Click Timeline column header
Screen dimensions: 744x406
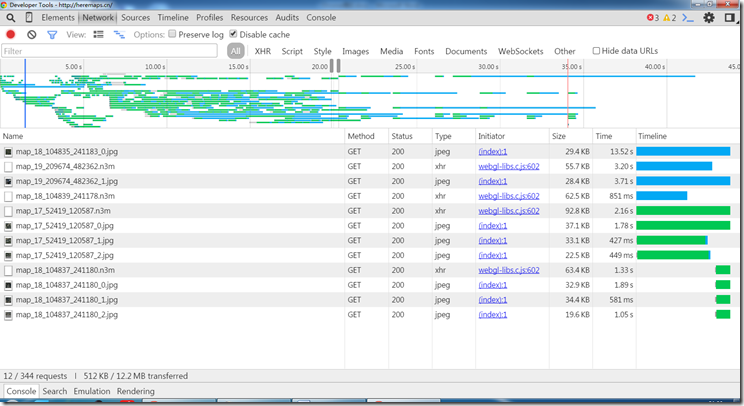[x=687, y=136]
